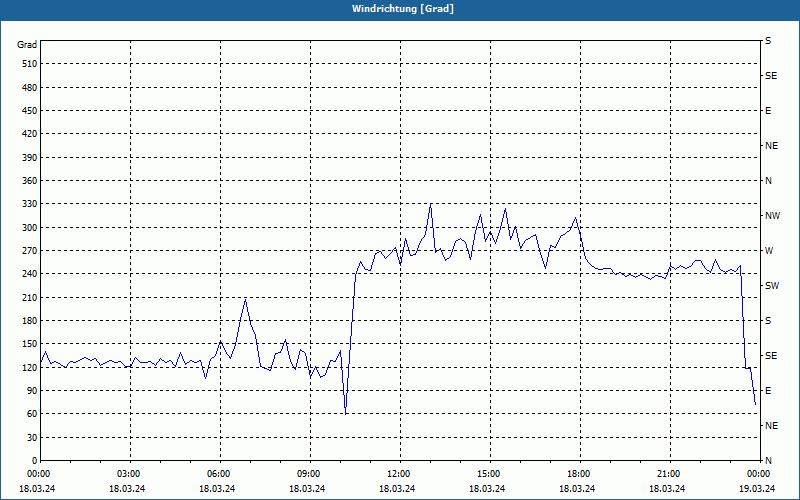Click the 210 degree axis label
The height and width of the screenshot is (500, 800).
(x=30, y=297)
